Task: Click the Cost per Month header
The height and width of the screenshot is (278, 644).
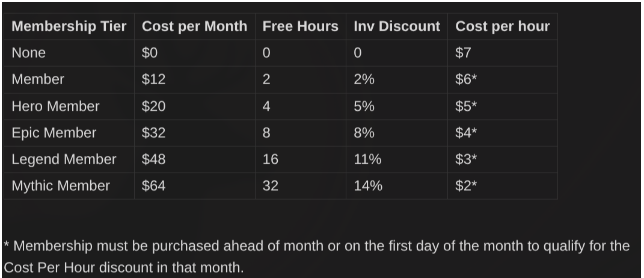Action: pos(195,26)
